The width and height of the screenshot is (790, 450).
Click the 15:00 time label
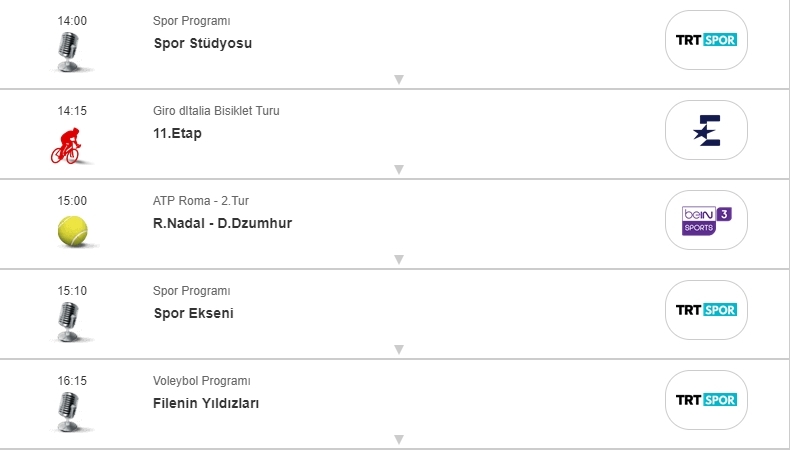tap(72, 201)
